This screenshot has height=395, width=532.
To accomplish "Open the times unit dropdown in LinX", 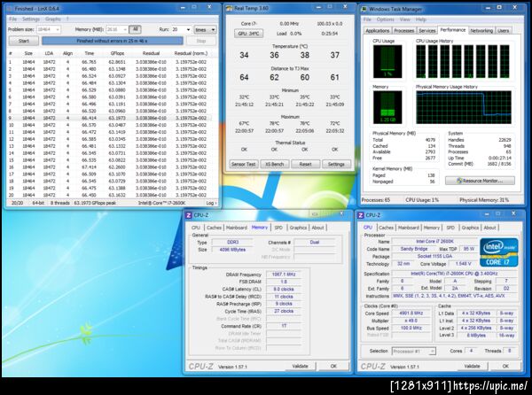I will [x=205, y=30].
